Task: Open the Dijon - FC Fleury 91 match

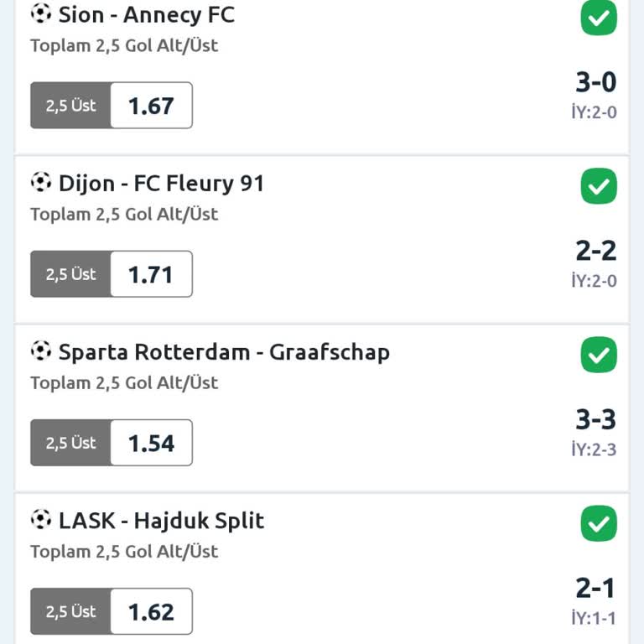Action: click(161, 183)
